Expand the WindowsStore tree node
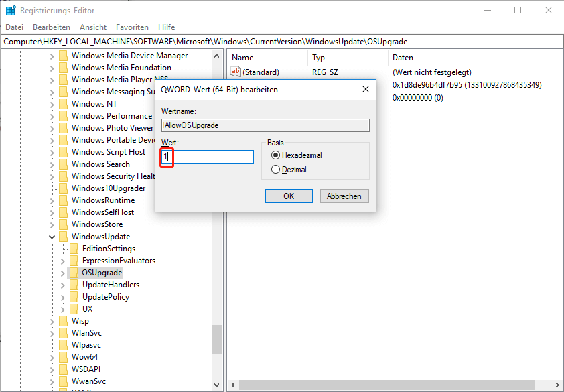Screen dimensions: 564x392 pos(52,224)
